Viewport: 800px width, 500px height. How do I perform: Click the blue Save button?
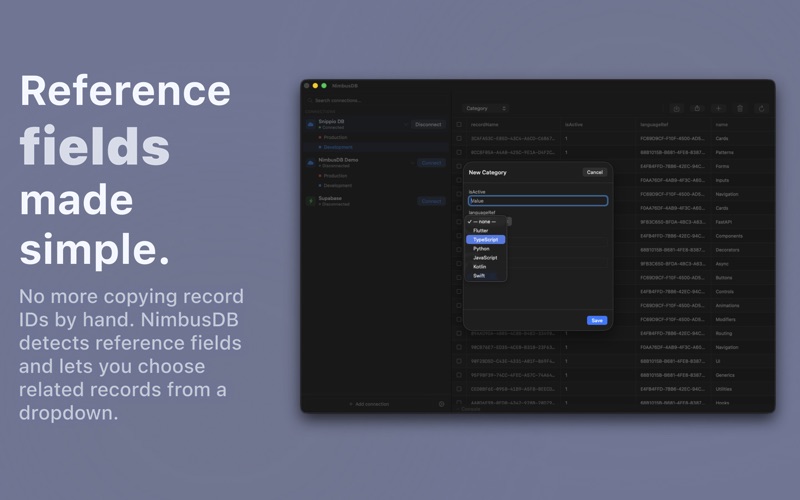pyautogui.click(x=597, y=320)
